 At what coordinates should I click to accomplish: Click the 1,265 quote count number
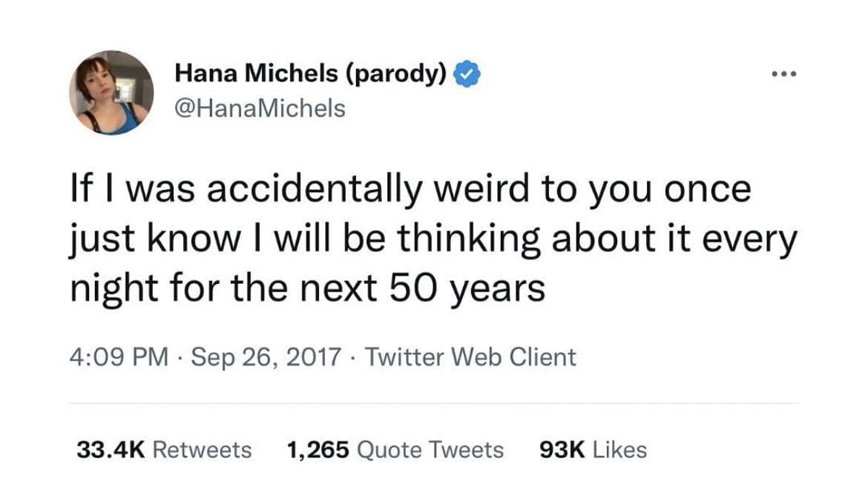(318, 449)
